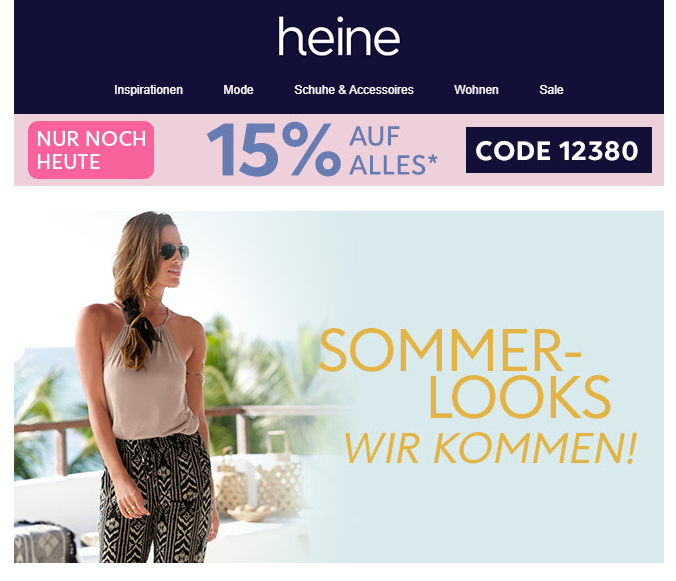Click the Sommer-Looks headline

(464, 373)
